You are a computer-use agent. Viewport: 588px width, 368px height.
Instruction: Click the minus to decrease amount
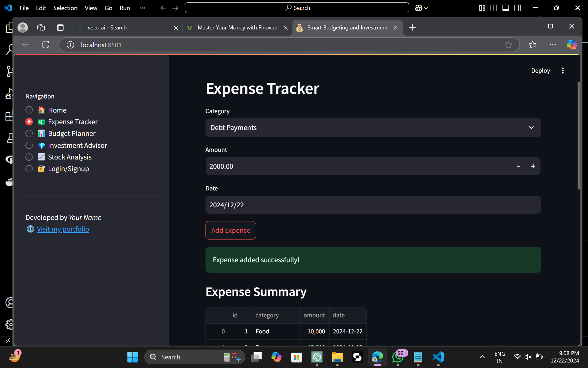(x=518, y=166)
